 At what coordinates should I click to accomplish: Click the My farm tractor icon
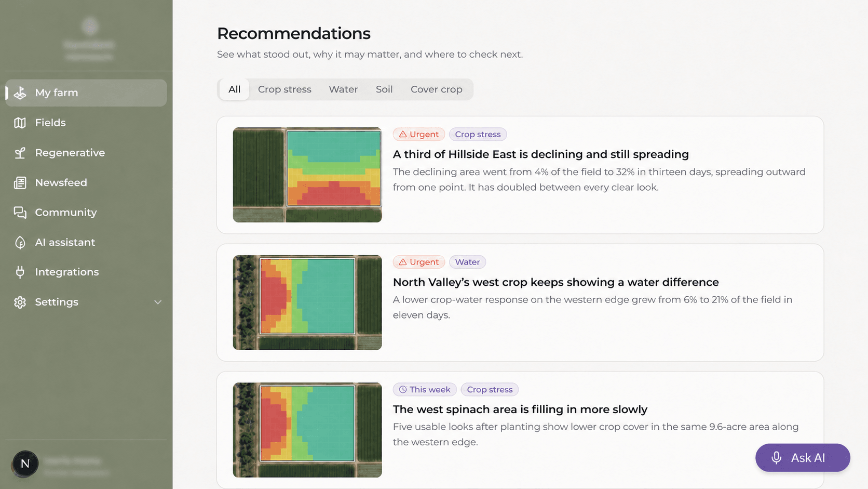point(20,93)
